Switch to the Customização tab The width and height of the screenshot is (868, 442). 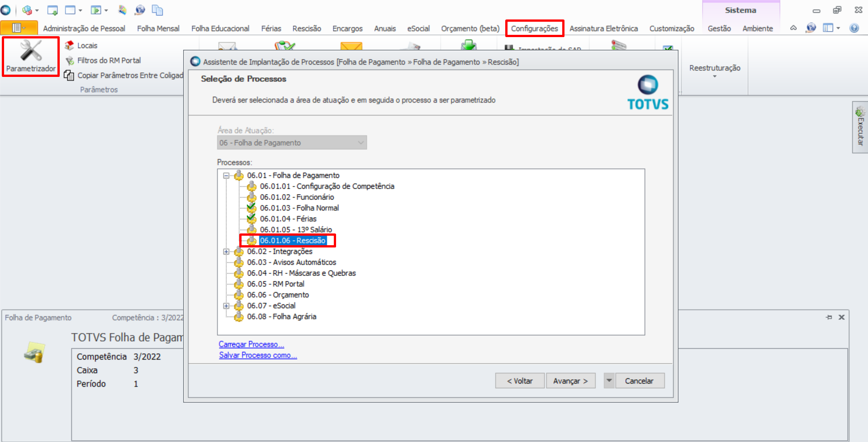point(672,29)
